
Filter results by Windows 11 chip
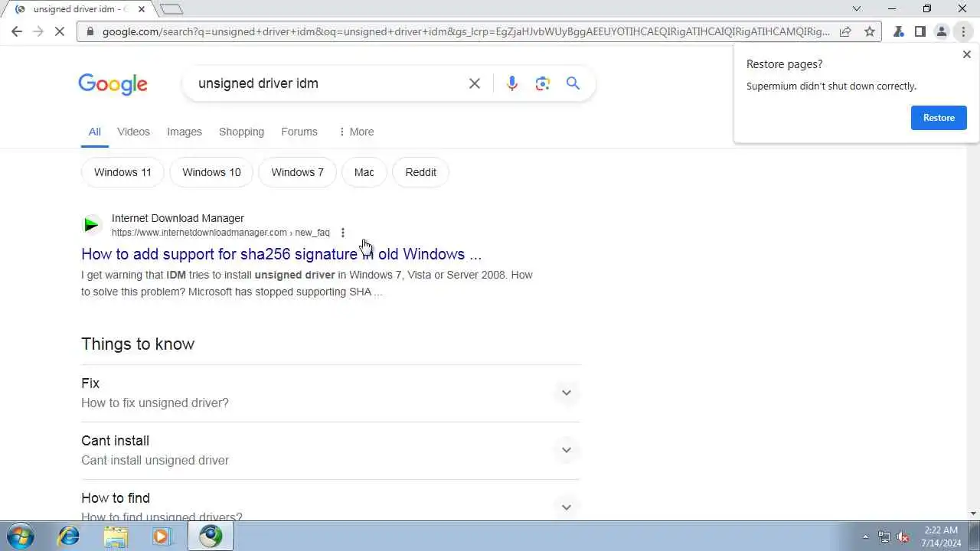[x=122, y=172]
